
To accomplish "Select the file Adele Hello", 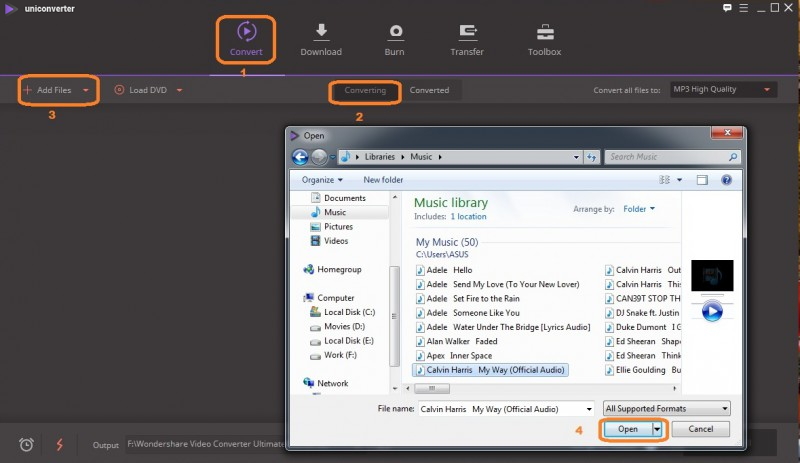I will click(444, 270).
